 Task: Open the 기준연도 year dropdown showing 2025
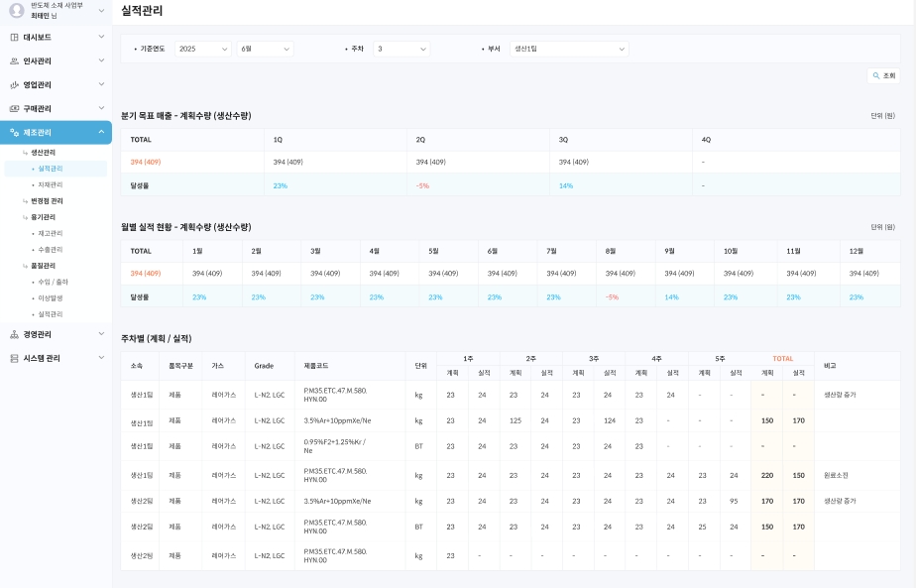202,49
